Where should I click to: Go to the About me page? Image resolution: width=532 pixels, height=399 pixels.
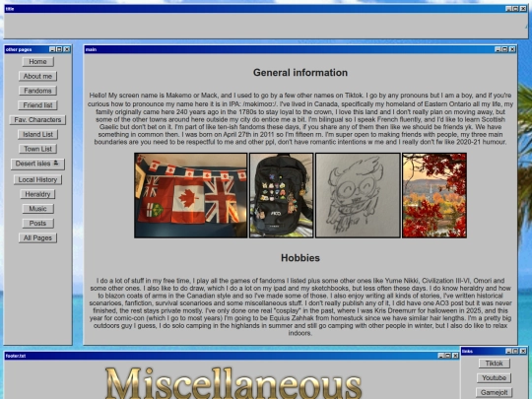click(x=37, y=76)
